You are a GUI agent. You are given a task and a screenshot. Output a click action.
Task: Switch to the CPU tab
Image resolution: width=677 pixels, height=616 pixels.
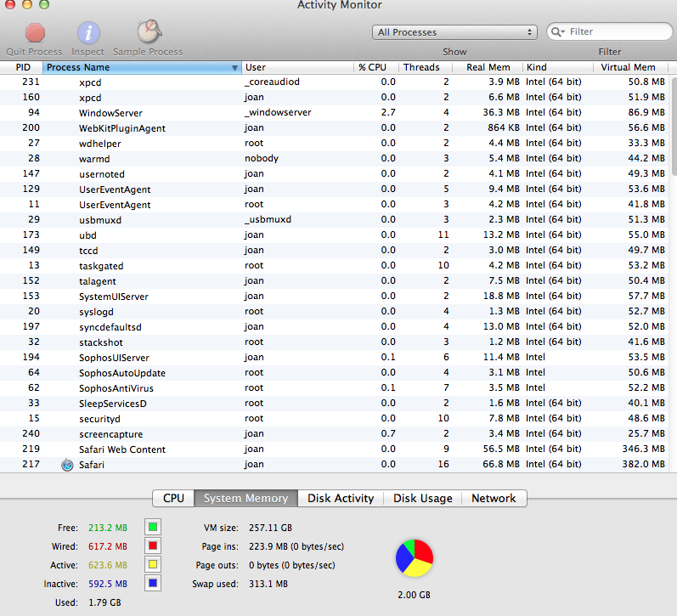coord(173,498)
